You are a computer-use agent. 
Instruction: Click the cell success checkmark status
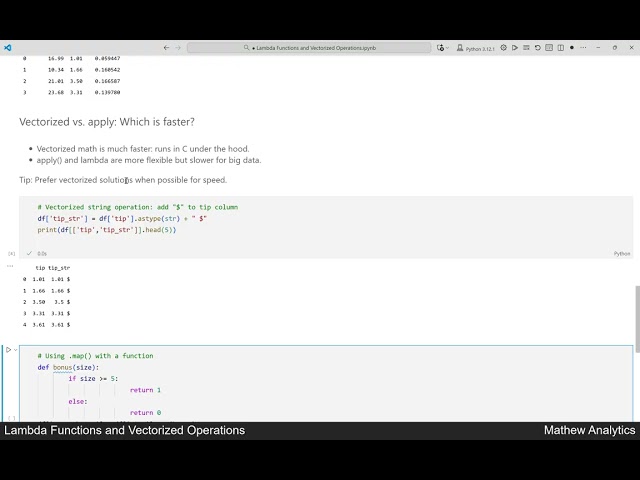click(x=29, y=253)
